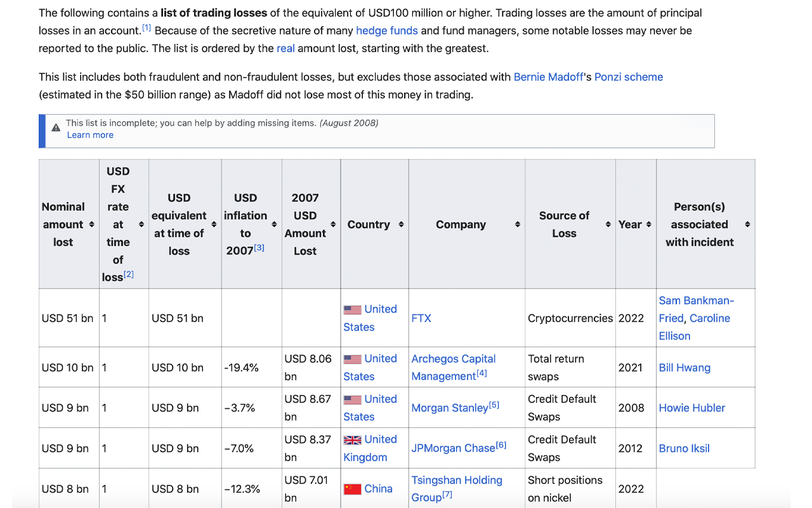
Task: Open the Sam Bankman-Fried link
Action: [696, 300]
